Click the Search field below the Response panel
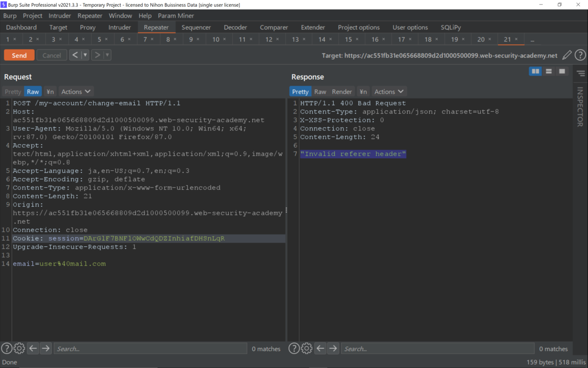 (x=436, y=348)
